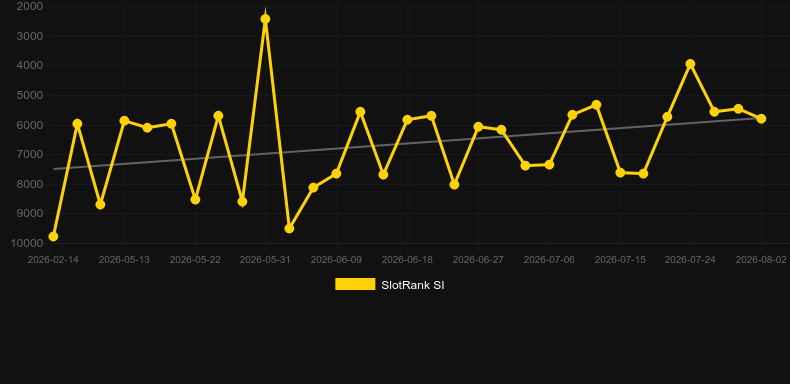
Task: Select the peak data point at 2026-05-31
Action: (x=265, y=19)
